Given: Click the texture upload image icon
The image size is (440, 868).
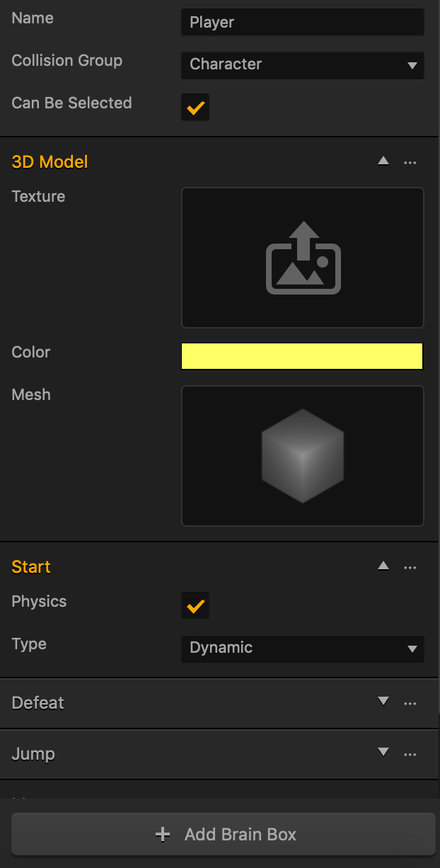Looking at the screenshot, I should [303, 258].
